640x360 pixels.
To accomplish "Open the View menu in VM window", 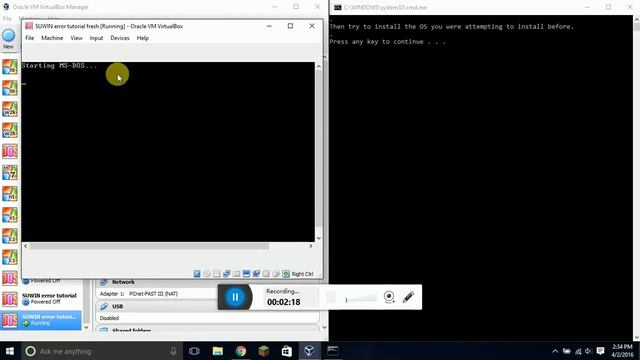I will (x=76, y=38).
